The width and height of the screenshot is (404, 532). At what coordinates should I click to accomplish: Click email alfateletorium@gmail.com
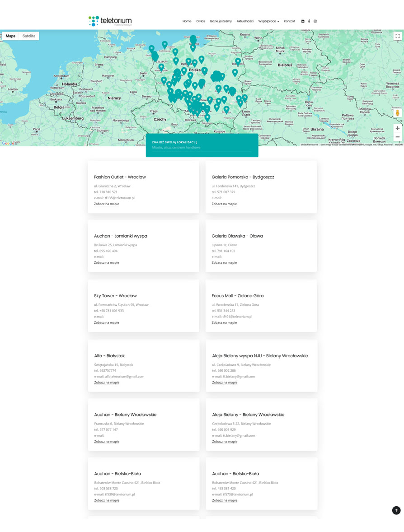tap(125, 376)
